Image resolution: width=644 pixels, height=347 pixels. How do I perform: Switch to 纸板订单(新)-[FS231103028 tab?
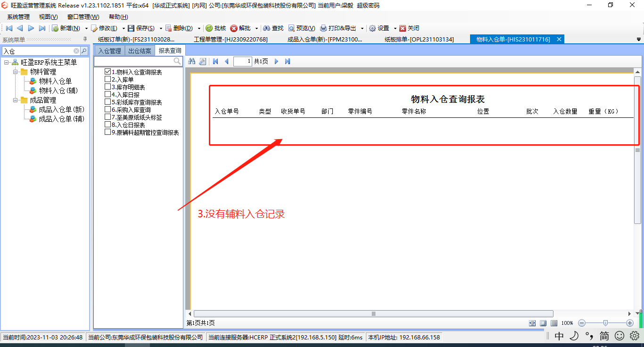[136, 40]
